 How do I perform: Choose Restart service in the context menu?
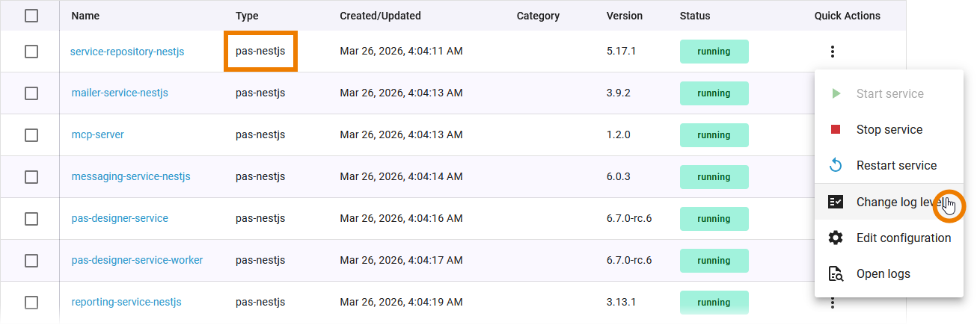coord(896,166)
